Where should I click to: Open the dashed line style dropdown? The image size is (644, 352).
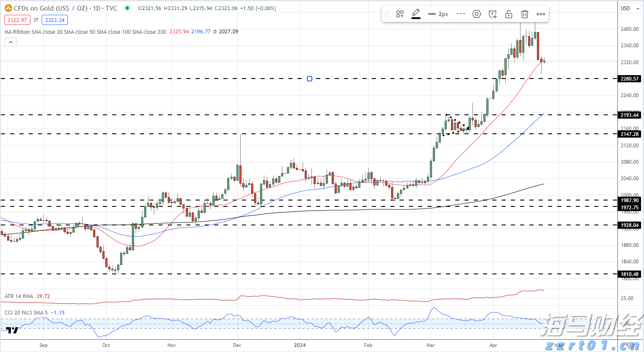461,14
